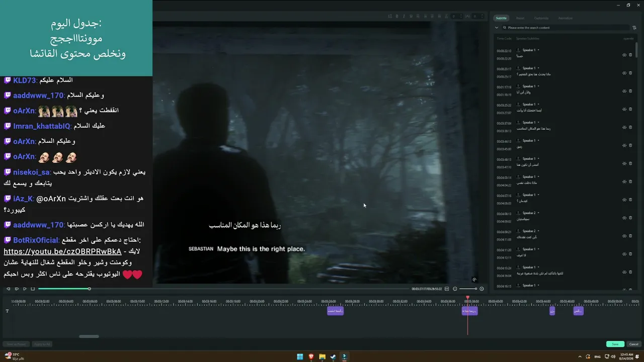Split the subtitle starting at 00:03:37:04
The height and width of the screenshot is (362, 644).
click(x=624, y=127)
